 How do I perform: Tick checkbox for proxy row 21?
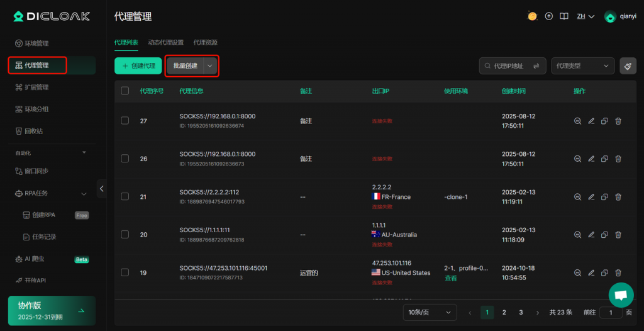pos(125,196)
